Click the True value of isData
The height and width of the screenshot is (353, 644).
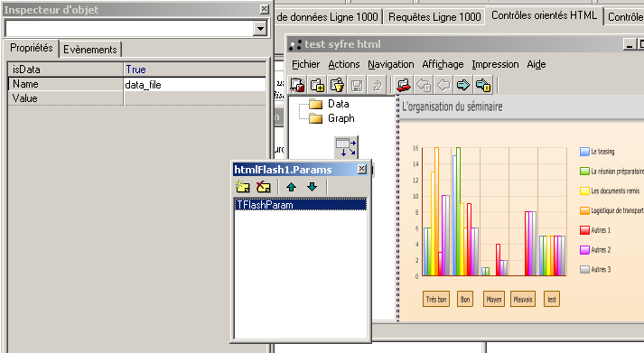[x=195, y=70]
